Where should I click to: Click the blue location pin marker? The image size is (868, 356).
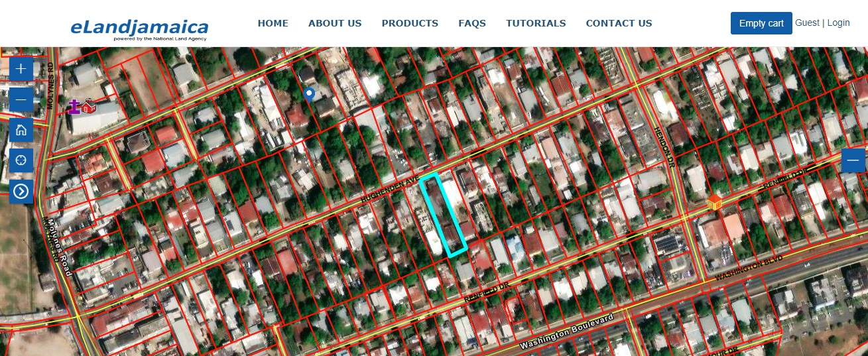(x=308, y=94)
